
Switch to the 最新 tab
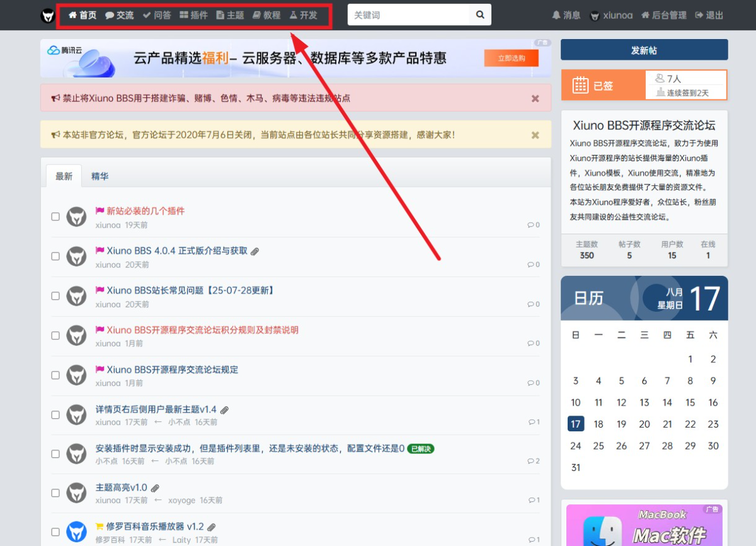[64, 176]
